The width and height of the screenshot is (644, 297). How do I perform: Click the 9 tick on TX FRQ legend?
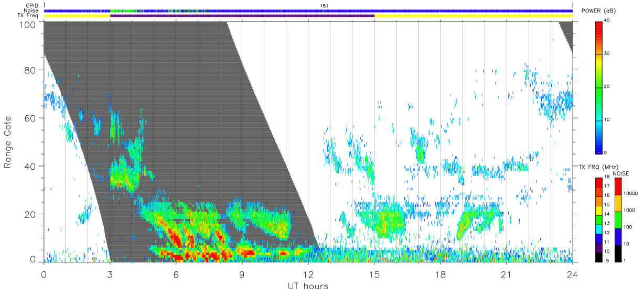[x=606, y=260]
